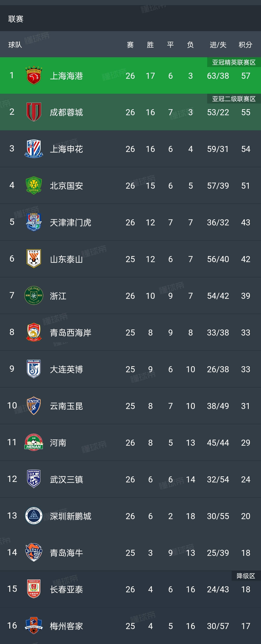Tap the 梅州客家 team name
This screenshot has width=261, height=644.
(x=66, y=626)
